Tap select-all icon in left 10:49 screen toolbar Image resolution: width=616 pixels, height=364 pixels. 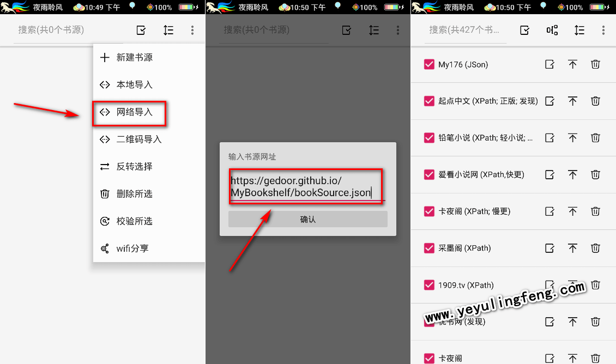point(141,30)
